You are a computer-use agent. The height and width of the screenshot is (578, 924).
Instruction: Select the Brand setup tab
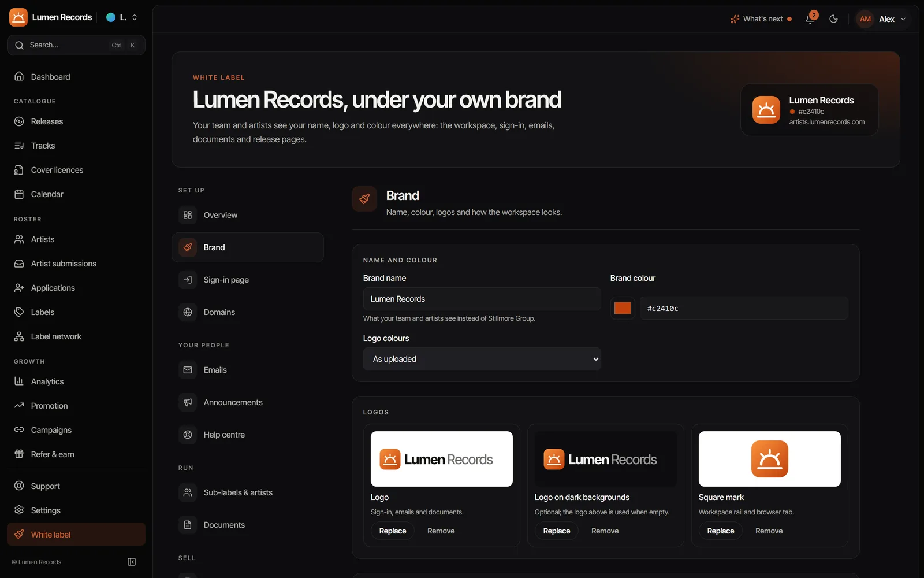click(248, 247)
